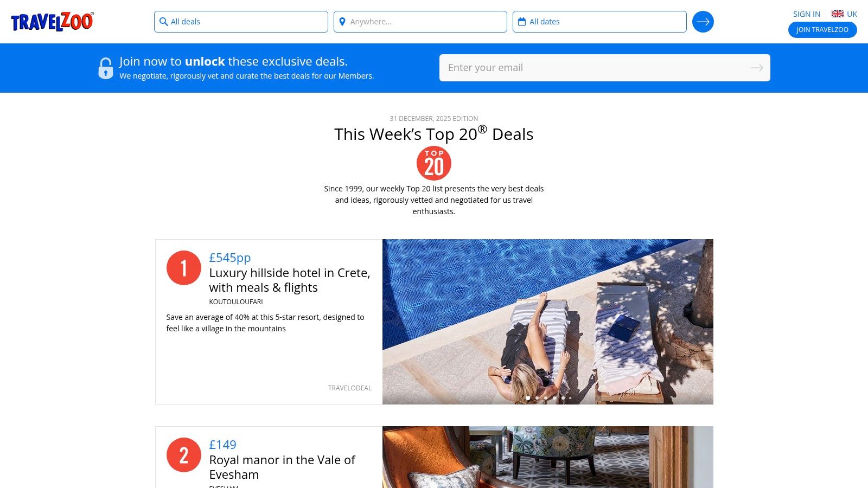Select the second carousel dot on the Crete image

[537, 397]
